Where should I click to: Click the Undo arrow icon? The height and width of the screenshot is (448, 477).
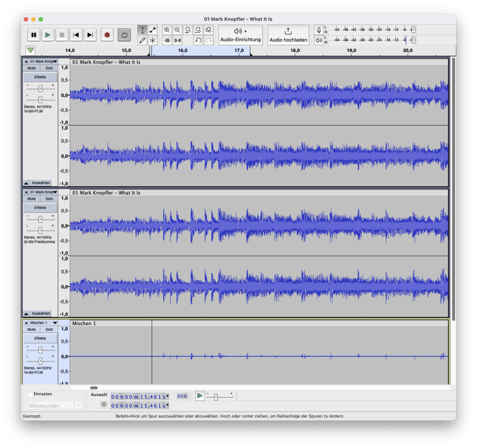pyautogui.click(x=198, y=40)
